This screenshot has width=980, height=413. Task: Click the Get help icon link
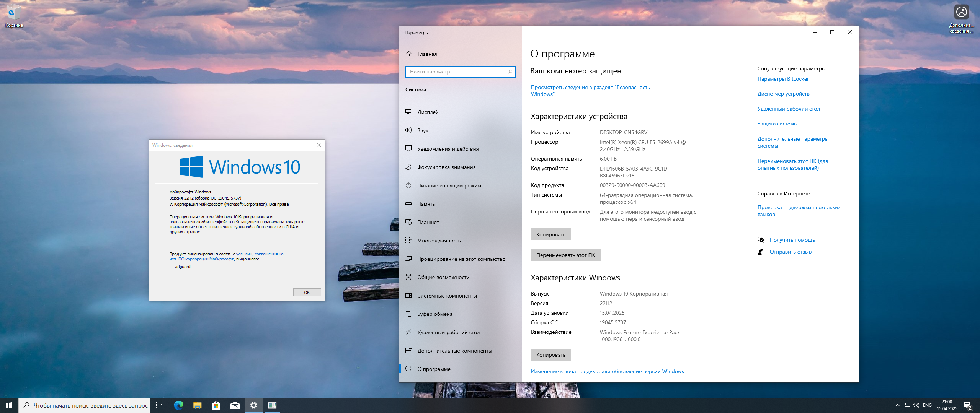point(761,240)
